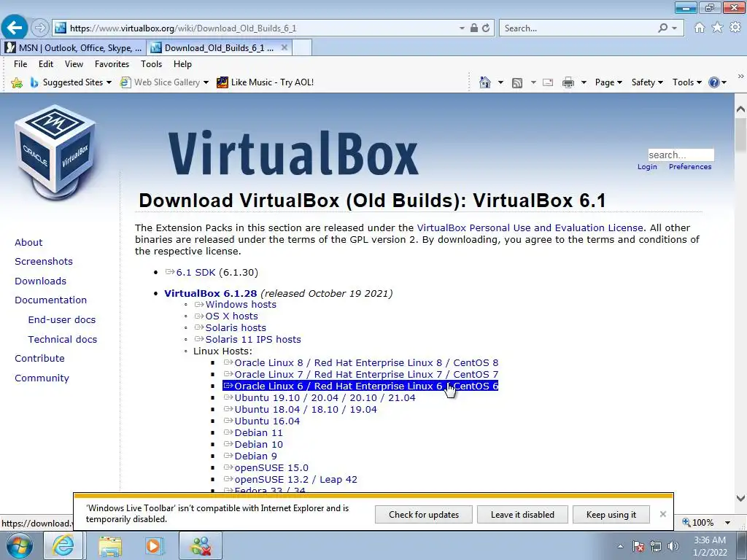Viewport: 747px width, 560px height.
Task: Click the RSS Feeds icon
Action: click(x=517, y=83)
